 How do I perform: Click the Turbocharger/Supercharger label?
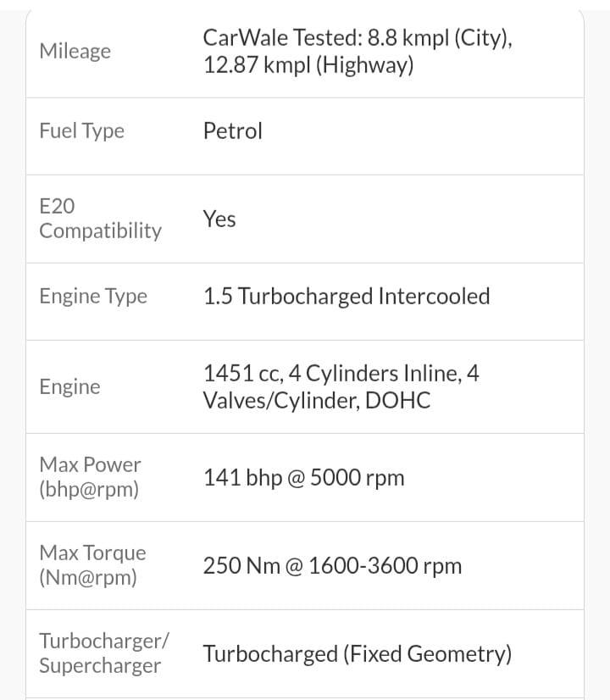coord(103,653)
